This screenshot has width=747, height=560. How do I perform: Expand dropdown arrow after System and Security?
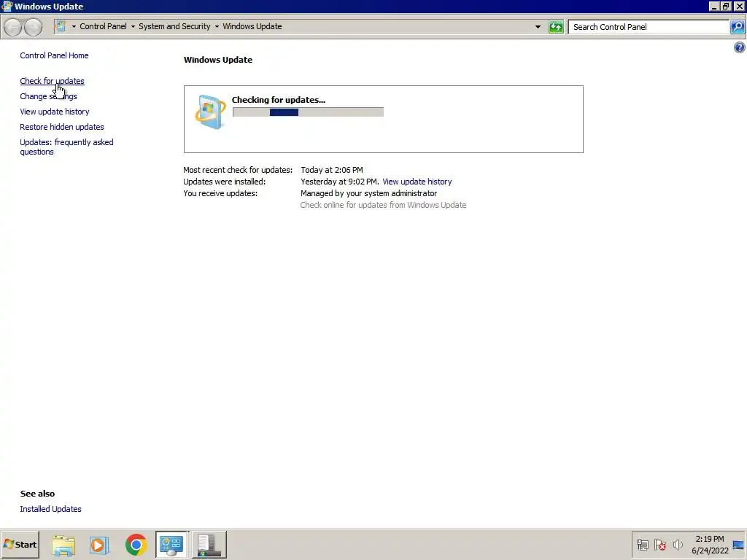(217, 27)
